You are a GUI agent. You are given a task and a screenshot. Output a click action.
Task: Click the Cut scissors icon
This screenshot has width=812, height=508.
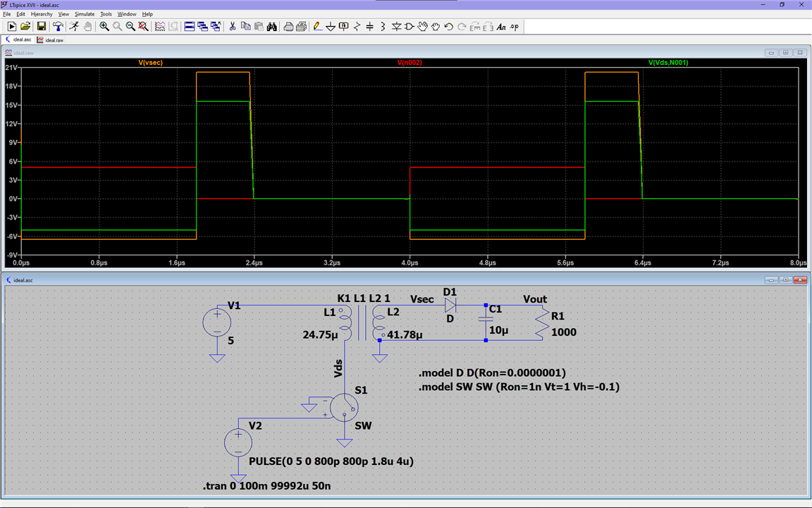(232, 27)
